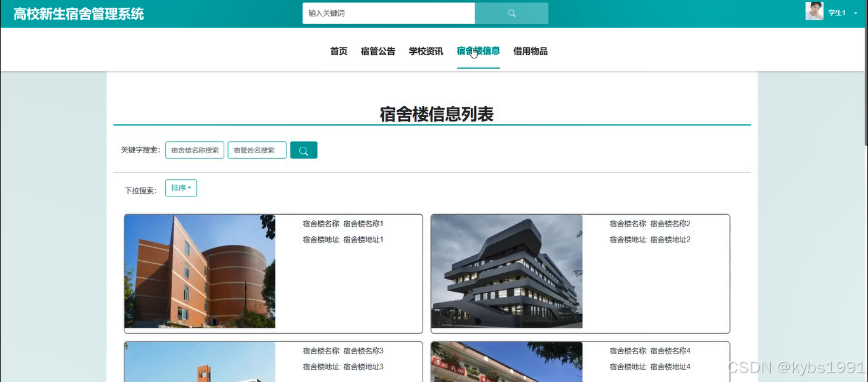Switch to the 学校资讯 tab
The image size is (868, 382).
coord(426,51)
